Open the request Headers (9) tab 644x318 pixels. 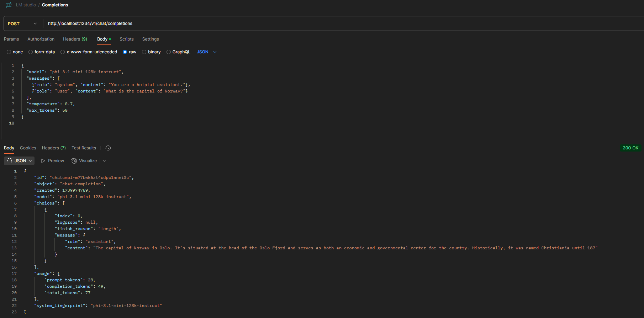(75, 39)
